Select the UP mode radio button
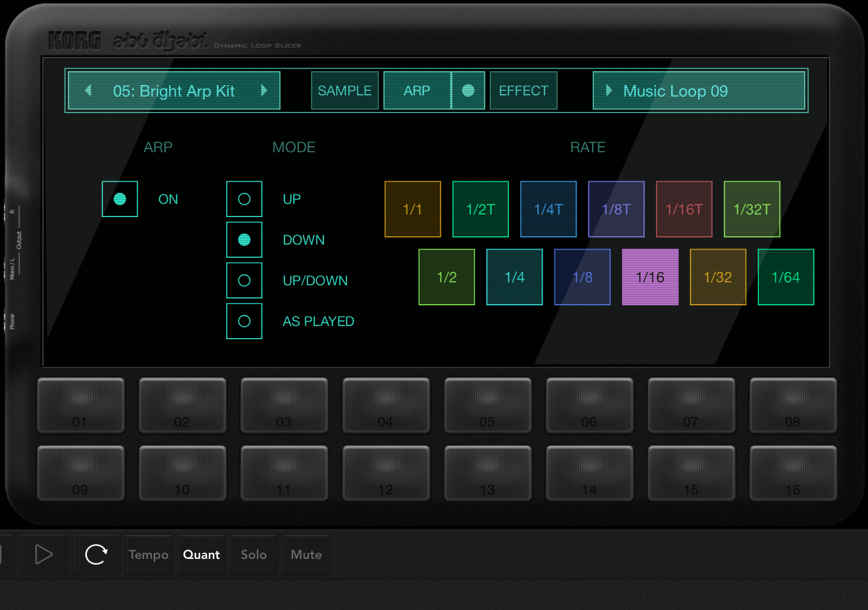 tap(244, 199)
